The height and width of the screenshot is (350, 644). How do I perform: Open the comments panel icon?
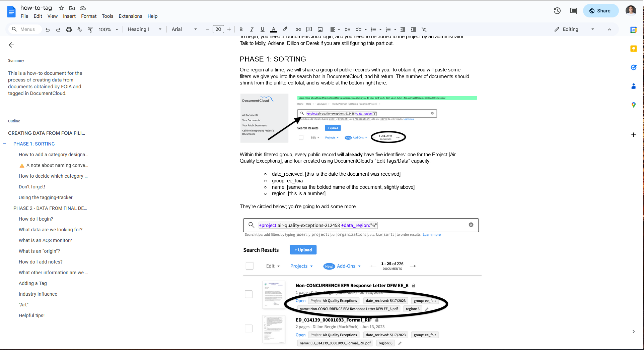pos(574,11)
